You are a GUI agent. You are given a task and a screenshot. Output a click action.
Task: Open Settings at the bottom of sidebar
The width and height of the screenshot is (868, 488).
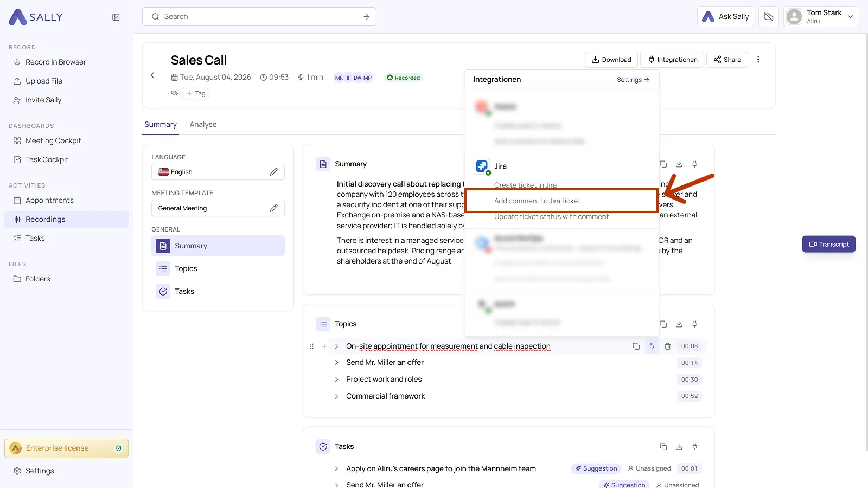(40, 471)
